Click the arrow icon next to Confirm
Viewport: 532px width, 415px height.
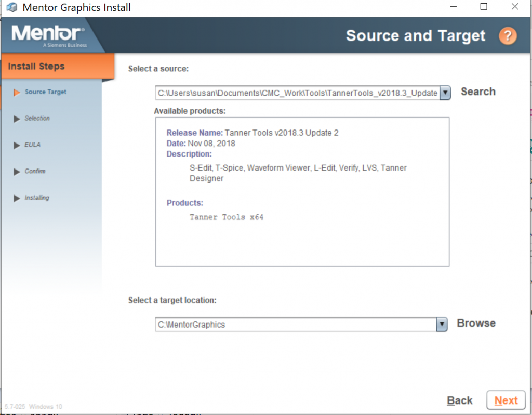point(17,172)
